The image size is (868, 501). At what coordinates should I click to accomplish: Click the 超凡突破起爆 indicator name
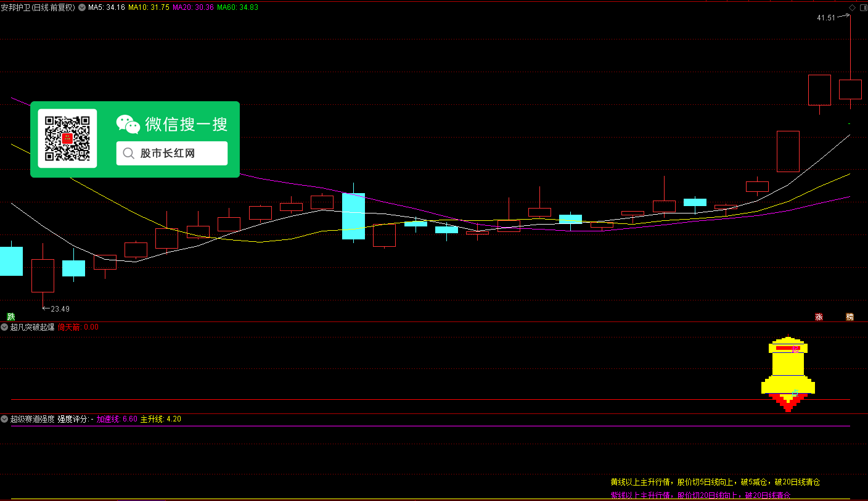pos(32,327)
